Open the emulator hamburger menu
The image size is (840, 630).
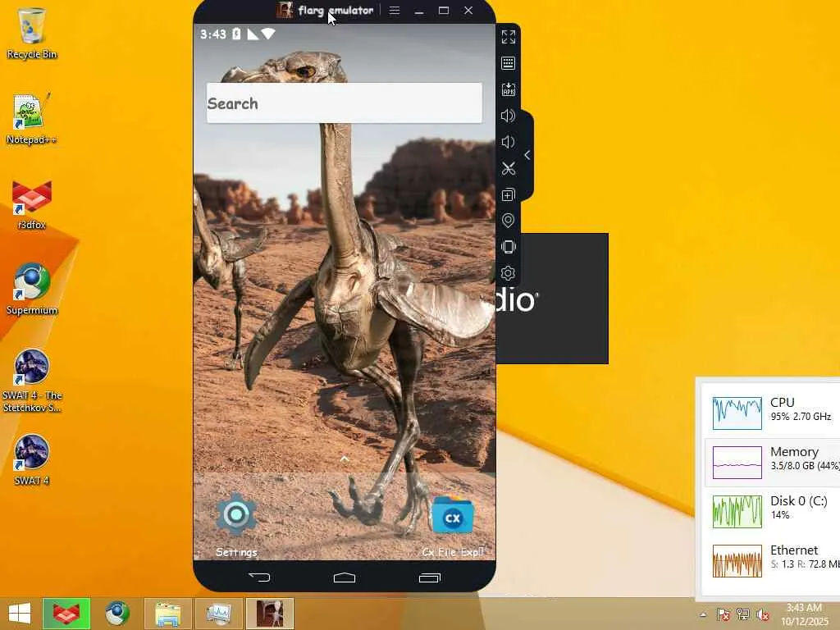(x=395, y=10)
